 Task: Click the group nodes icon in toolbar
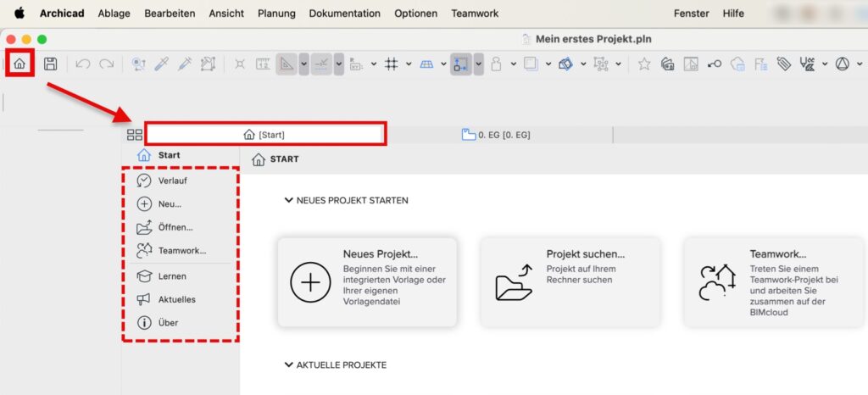(601, 64)
